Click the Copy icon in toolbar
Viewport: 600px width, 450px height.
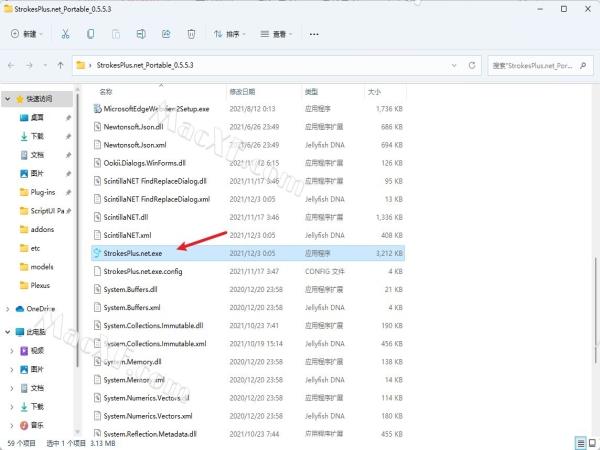(91, 34)
